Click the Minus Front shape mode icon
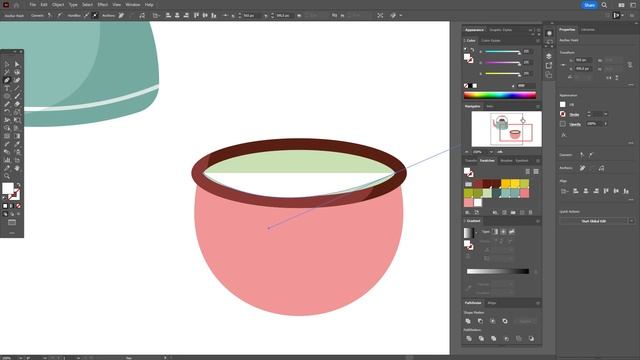The image size is (640, 360). coord(480,321)
